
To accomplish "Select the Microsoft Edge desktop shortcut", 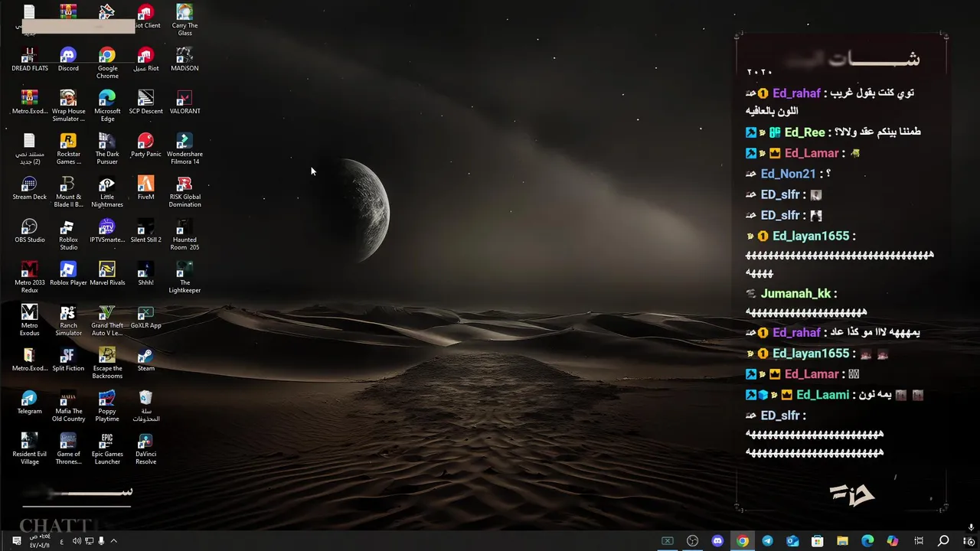I will click(x=107, y=106).
